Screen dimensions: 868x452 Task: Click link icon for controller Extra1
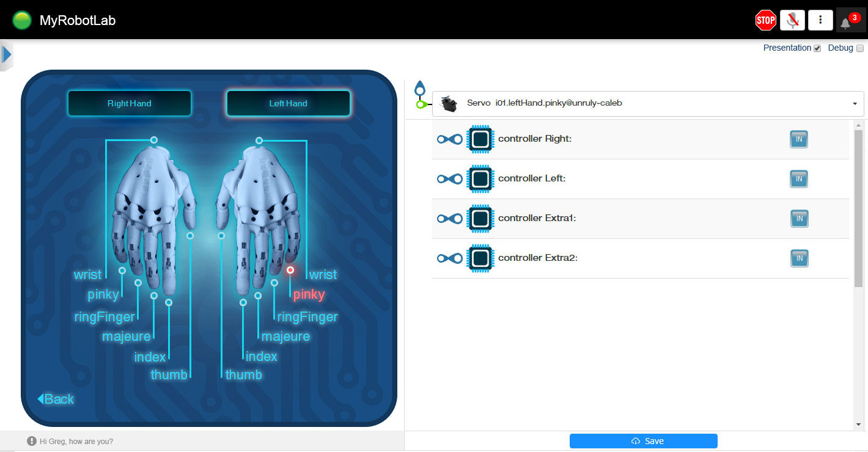449,219
